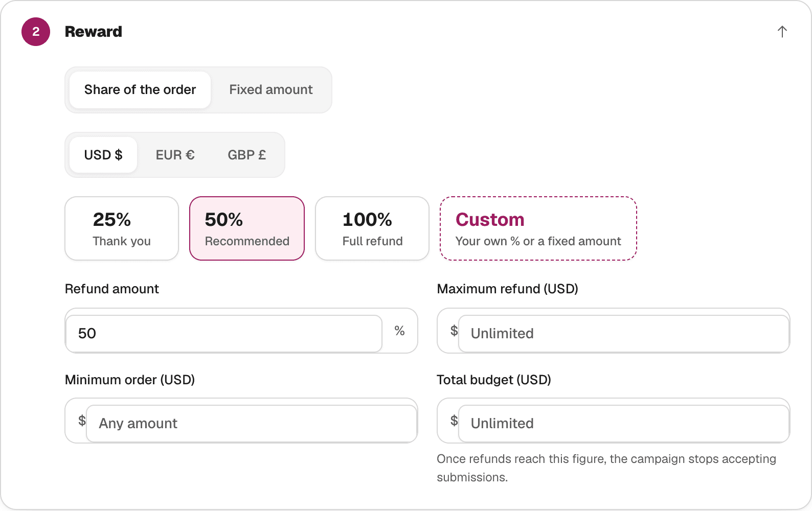Pick the 50% Recommended preset
Viewport: 812px width, 511px height.
pos(247,228)
